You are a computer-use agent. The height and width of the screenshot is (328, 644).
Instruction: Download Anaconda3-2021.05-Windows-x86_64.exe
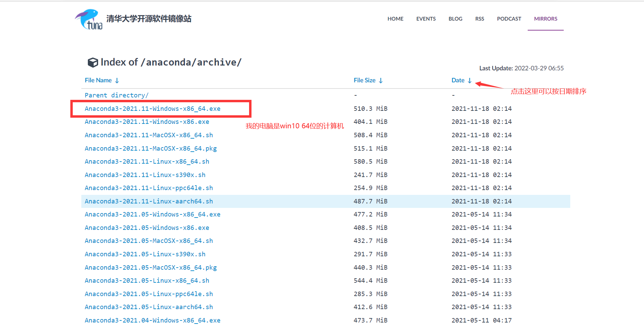click(x=153, y=214)
